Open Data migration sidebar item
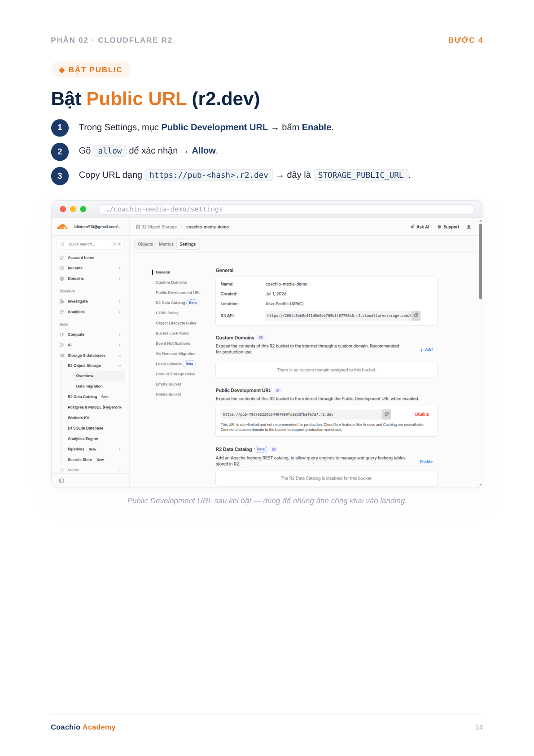This screenshot has height=756, width=534. pos(89,387)
